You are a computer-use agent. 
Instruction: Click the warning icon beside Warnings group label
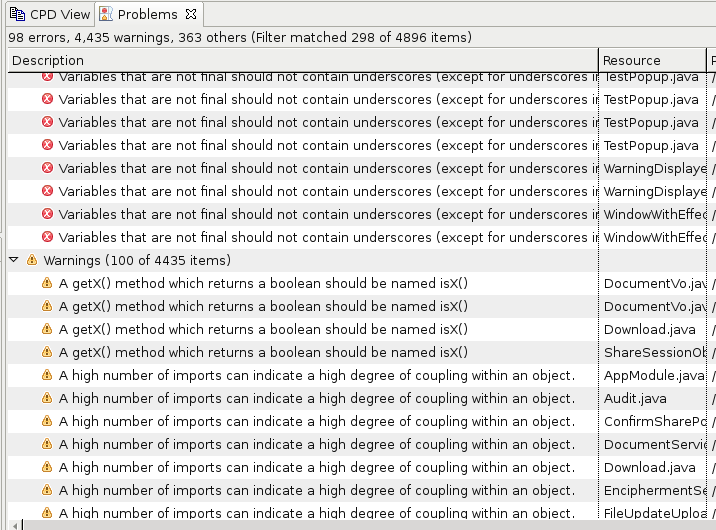[x=32, y=260]
